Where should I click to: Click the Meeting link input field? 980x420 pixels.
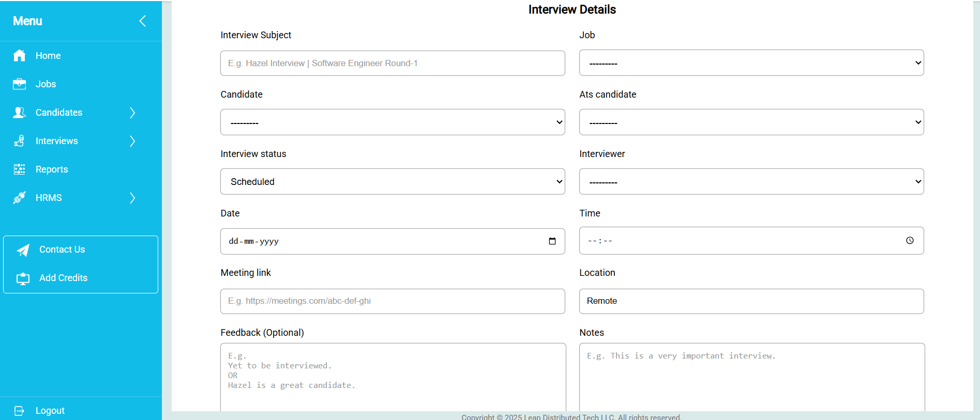(x=392, y=301)
